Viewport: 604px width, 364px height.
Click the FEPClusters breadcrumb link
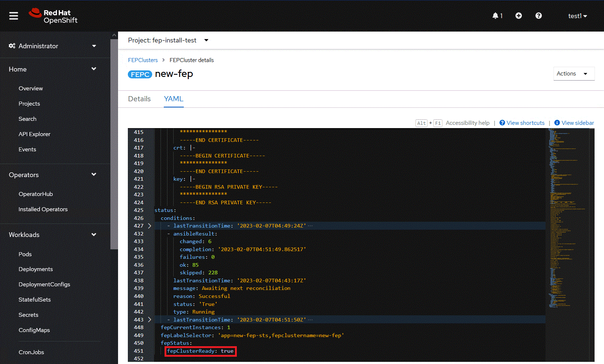click(143, 60)
